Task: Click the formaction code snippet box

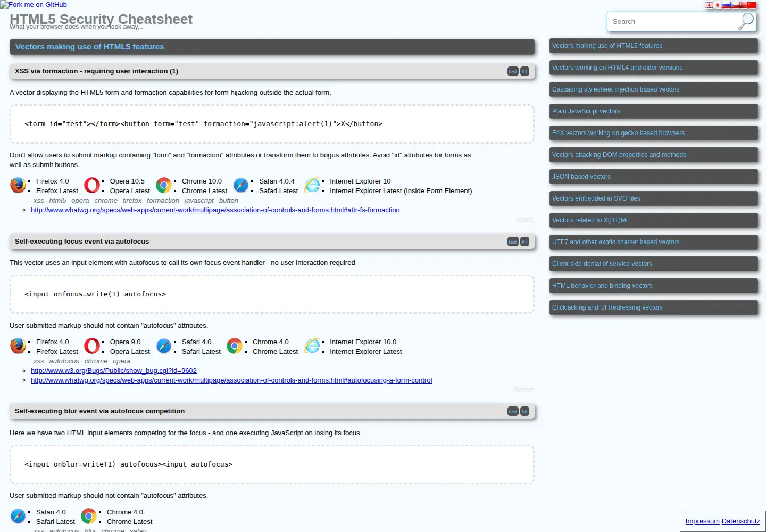Action: 272,124
